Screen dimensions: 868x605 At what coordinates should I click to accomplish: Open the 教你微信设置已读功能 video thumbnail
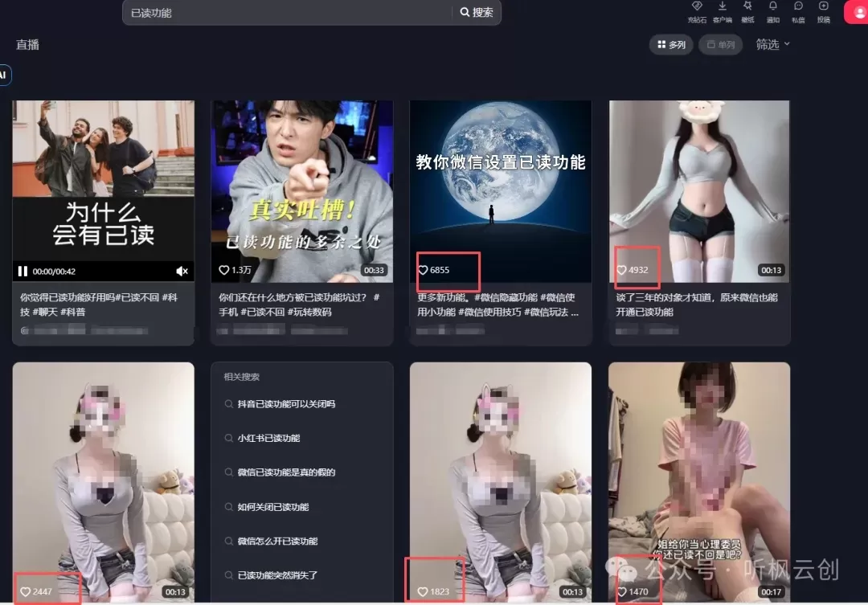[x=500, y=185]
